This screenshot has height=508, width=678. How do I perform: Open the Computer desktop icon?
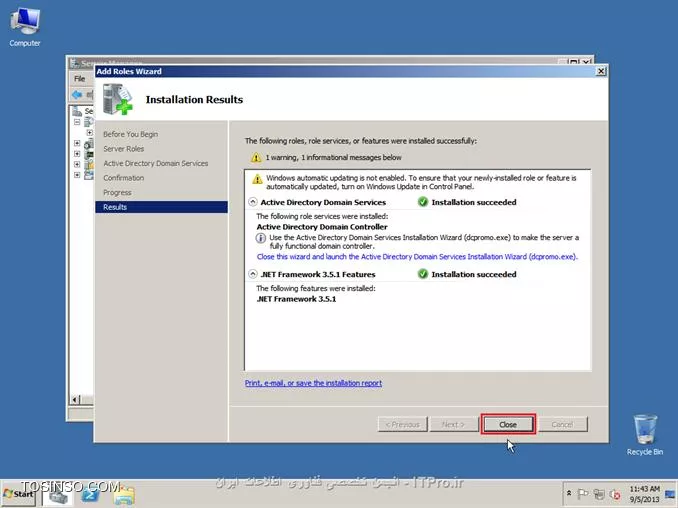click(25, 27)
